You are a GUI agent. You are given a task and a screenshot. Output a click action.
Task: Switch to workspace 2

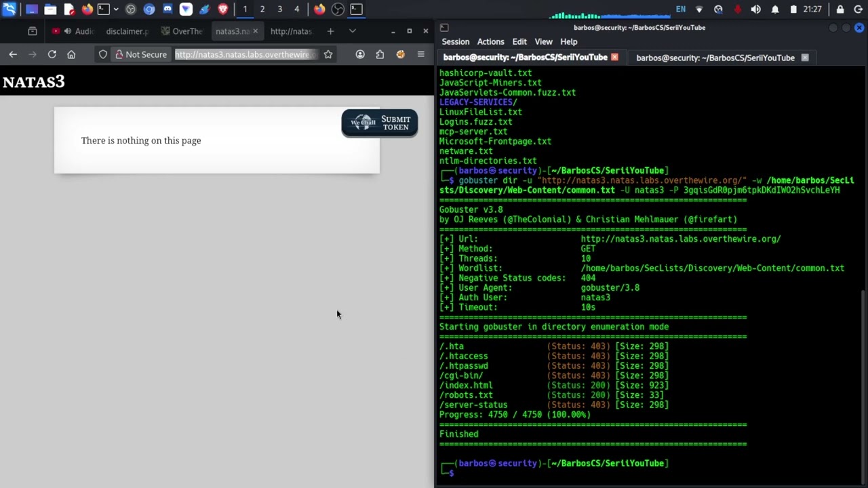[x=262, y=9]
